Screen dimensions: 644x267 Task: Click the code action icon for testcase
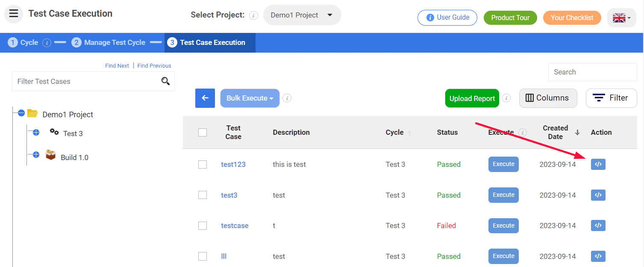point(598,225)
